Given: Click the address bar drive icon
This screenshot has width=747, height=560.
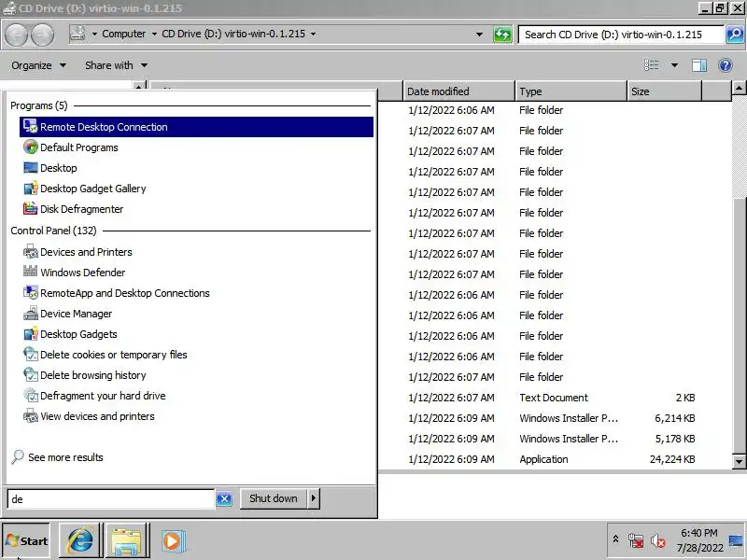Looking at the screenshot, I should (78, 34).
